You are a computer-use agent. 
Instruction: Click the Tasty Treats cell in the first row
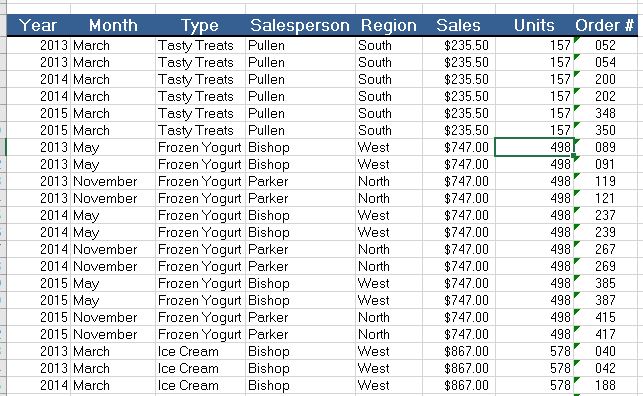(201, 45)
